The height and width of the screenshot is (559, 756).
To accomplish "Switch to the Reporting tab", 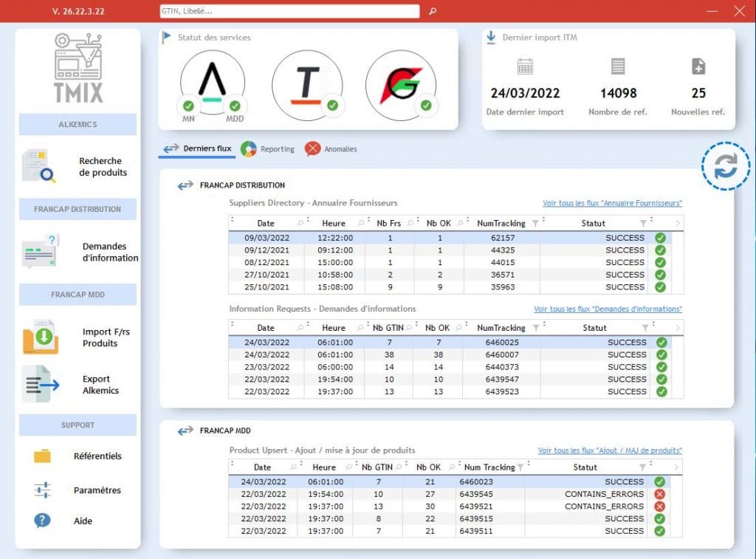I will pos(268,148).
